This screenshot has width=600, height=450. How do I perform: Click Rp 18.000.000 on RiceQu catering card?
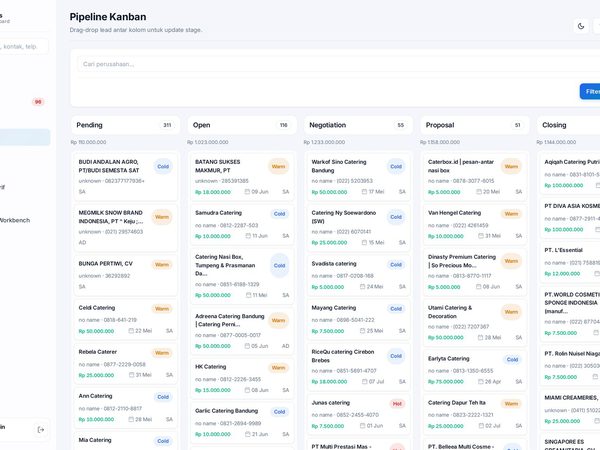coord(329,382)
